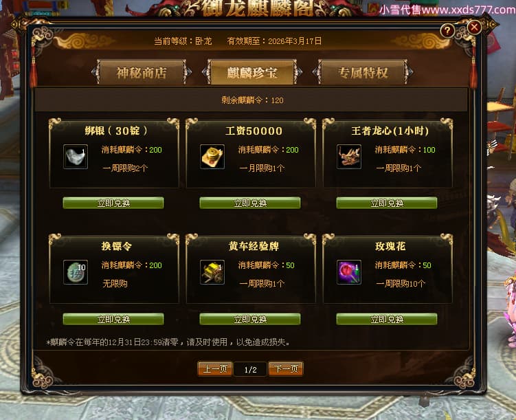Image resolution: width=516 pixels, height=420 pixels.
Task: Switch to the 神秘商店 tab
Action: click(142, 72)
